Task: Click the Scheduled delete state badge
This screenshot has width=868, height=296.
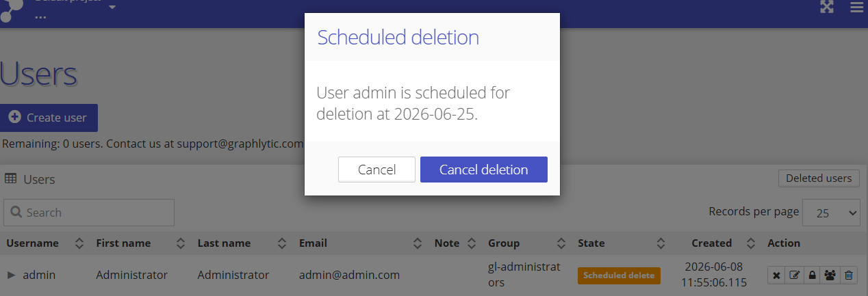Action: pos(619,275)
